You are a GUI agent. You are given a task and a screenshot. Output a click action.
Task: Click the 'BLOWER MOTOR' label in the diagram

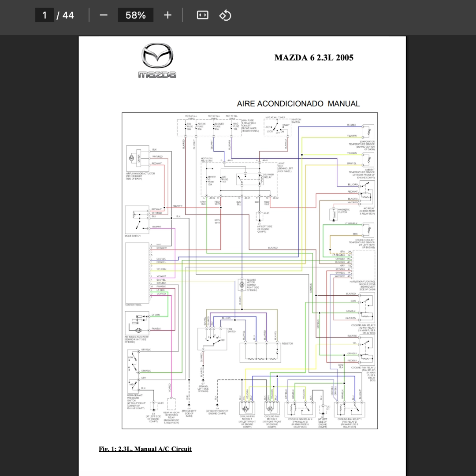[251, 281]
